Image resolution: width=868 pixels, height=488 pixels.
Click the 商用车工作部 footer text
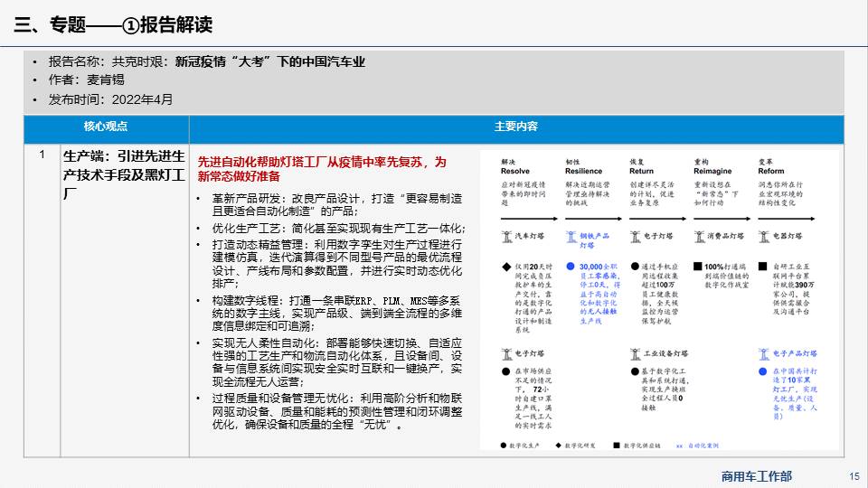pos(757,476)
